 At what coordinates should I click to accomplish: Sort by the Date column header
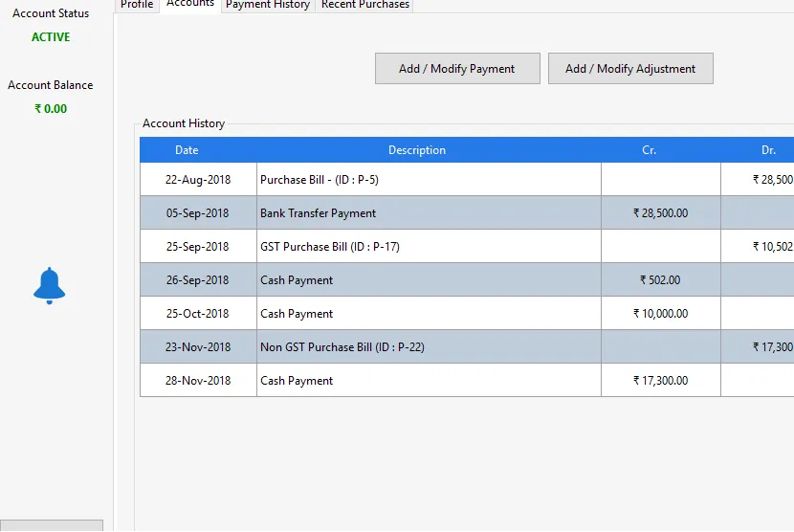[187, 150]
